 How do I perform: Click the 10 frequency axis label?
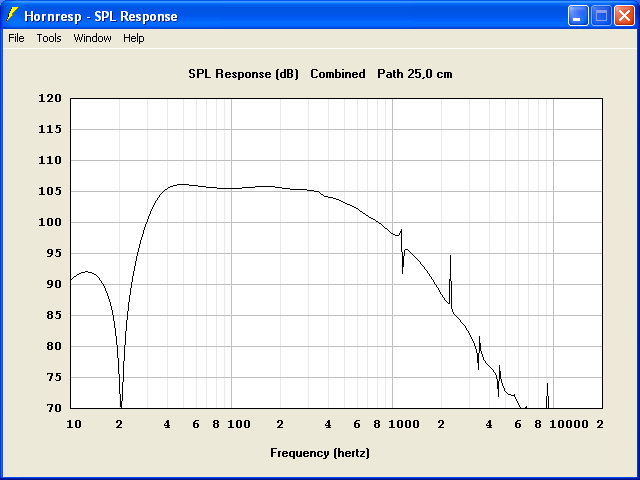[x=74, y=424]
